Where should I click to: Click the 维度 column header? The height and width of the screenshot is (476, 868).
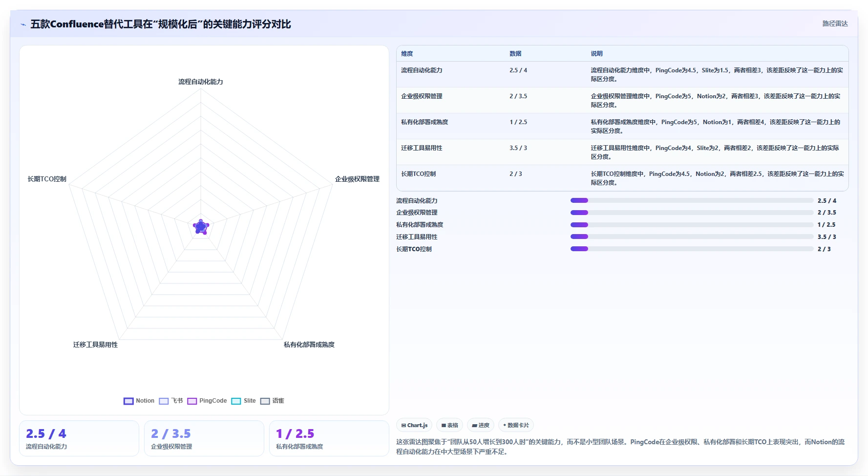[x=407, y=54]
